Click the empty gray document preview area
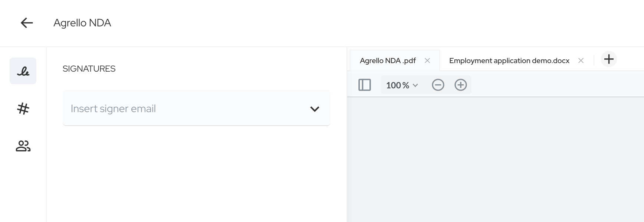The image size is (644, 222). click(496, 160)
